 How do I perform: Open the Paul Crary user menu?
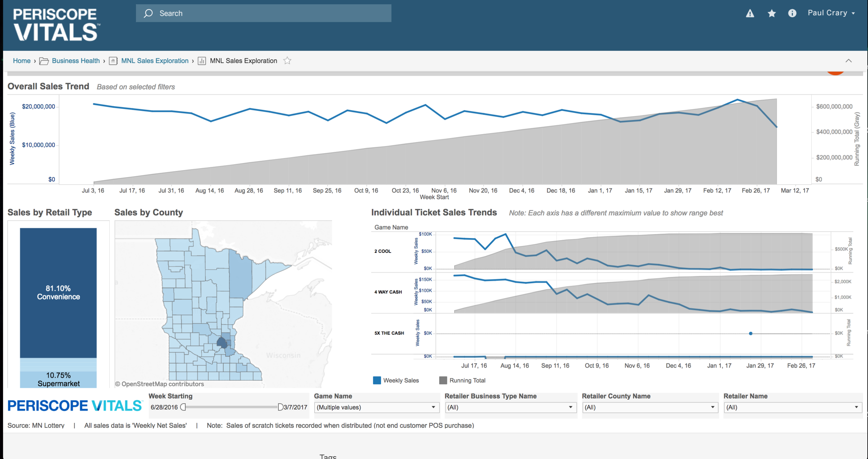point(831,13)
